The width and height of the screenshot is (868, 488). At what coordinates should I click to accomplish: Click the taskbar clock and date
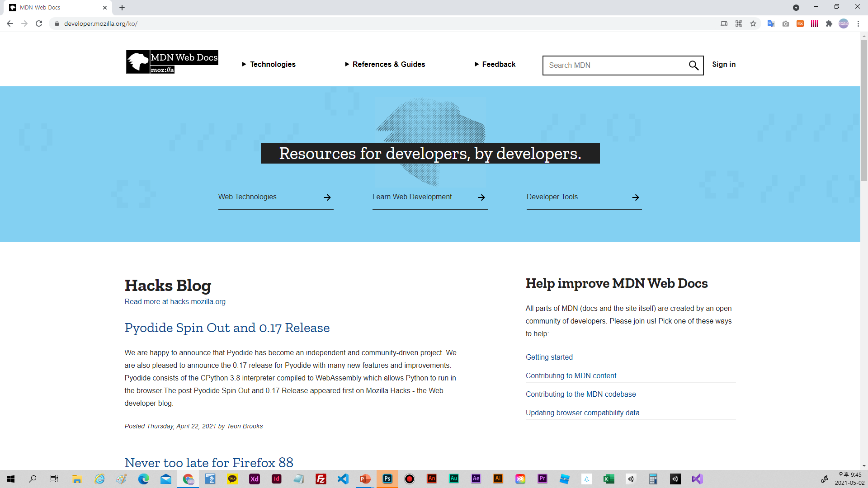[849, 479]
